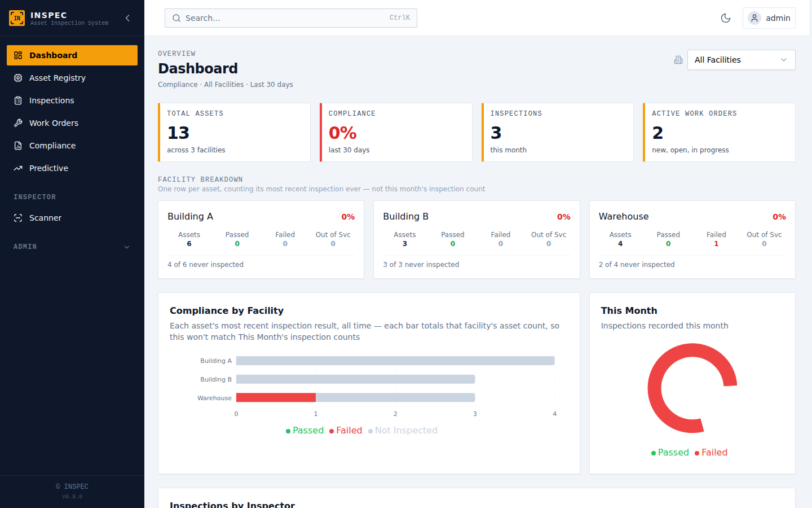Select the Warehouse facility card

pos(692,240)
